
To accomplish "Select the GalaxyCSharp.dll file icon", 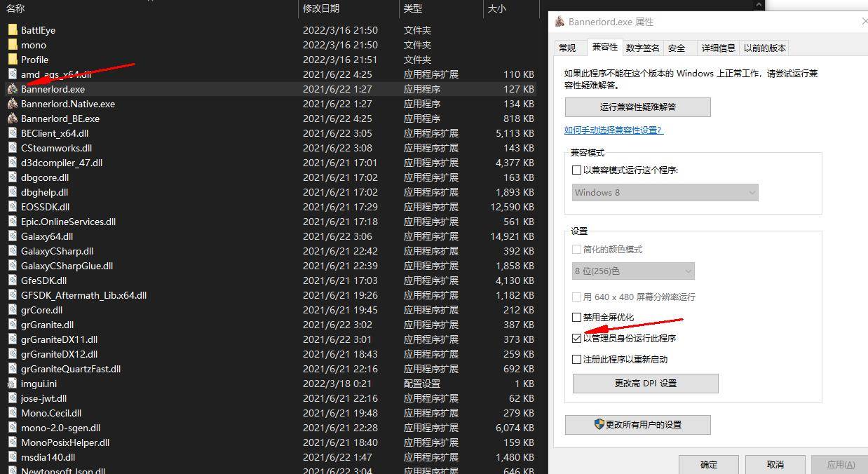I will click(x=13, y=251).
